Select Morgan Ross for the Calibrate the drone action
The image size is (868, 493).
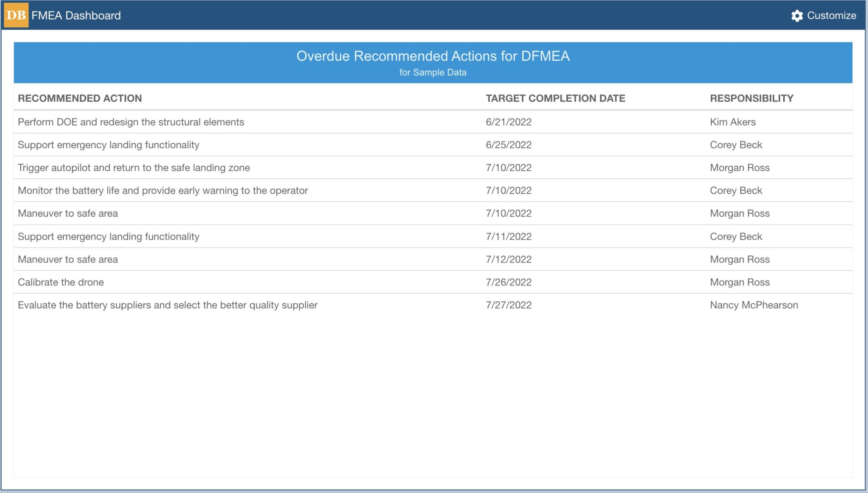point(739,282)
